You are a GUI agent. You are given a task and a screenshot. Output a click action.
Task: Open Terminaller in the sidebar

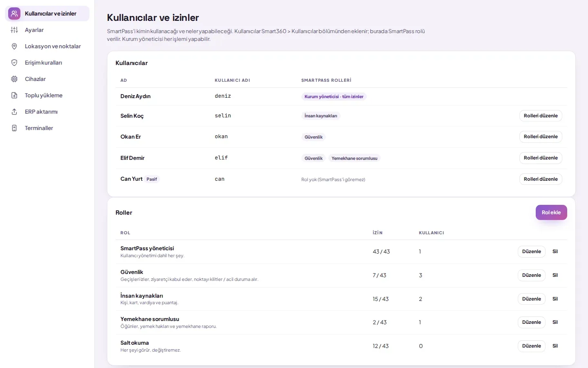(47, 128)
